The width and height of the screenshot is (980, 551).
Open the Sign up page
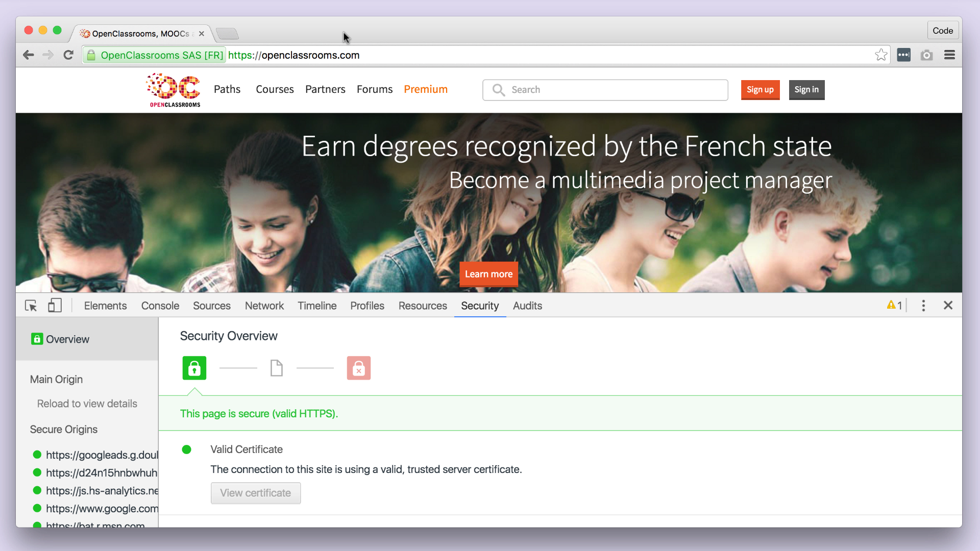pos(759,89)
